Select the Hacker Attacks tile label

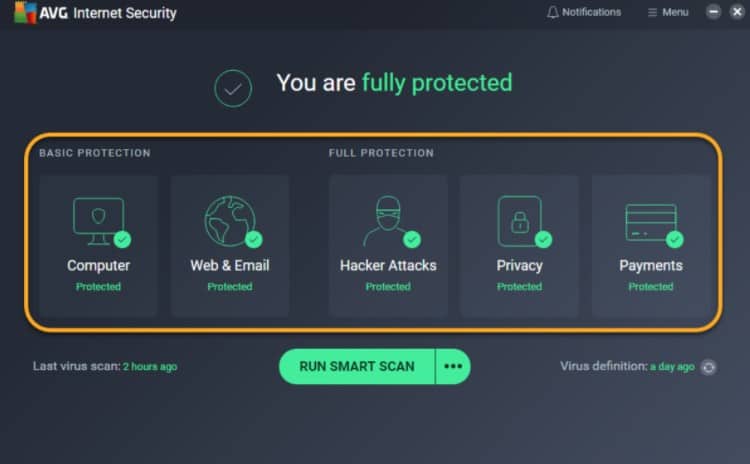point(388,265)
